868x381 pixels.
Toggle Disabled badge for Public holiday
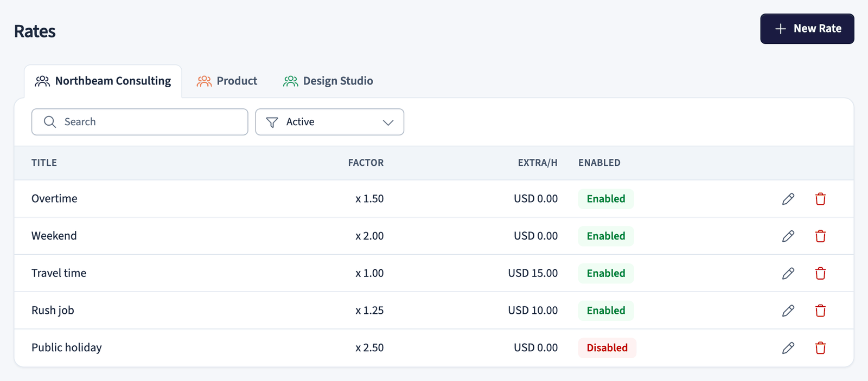607,348
